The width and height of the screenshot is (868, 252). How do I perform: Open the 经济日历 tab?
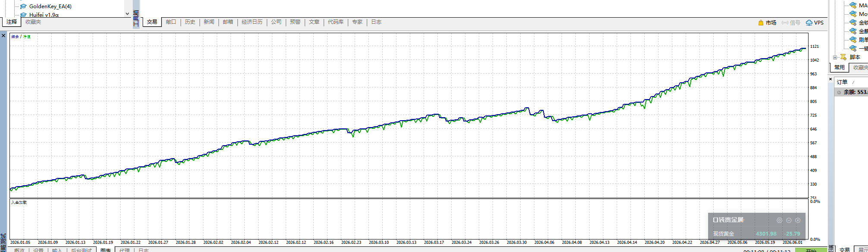[x=252, y=22]
